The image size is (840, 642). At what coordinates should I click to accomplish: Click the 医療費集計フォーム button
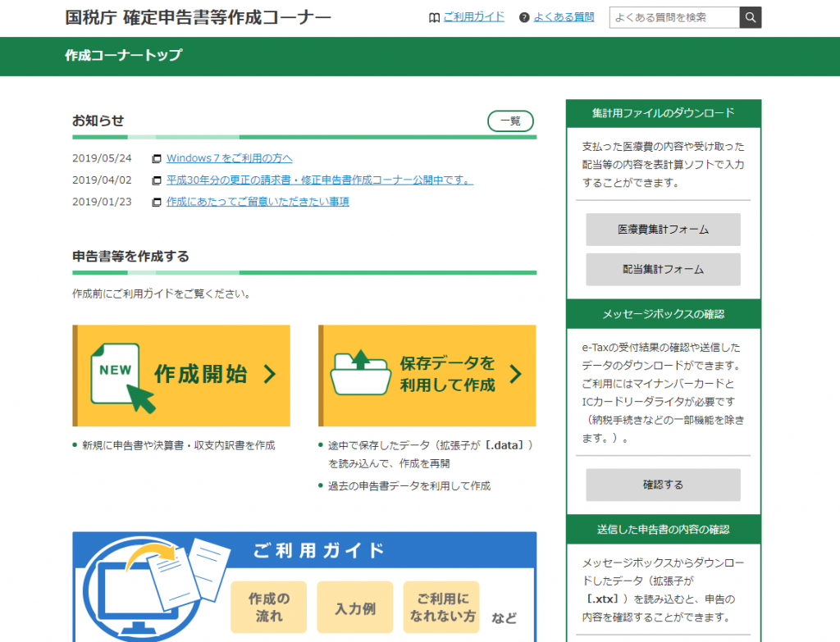(663, 230)
